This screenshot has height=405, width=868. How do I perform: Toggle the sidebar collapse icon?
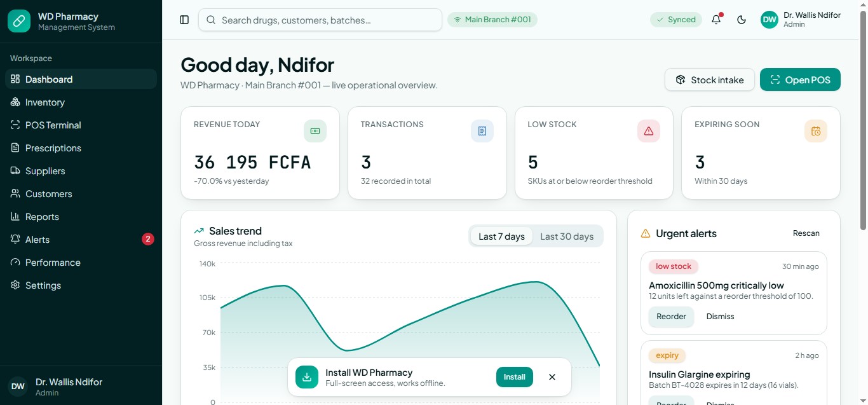click(x=184, y=20)
